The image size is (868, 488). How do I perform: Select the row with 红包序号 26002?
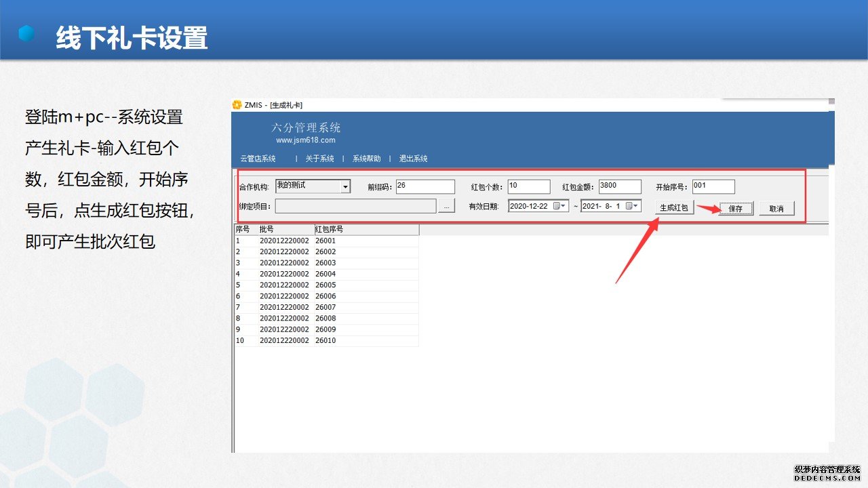click(x=326, y=251)
